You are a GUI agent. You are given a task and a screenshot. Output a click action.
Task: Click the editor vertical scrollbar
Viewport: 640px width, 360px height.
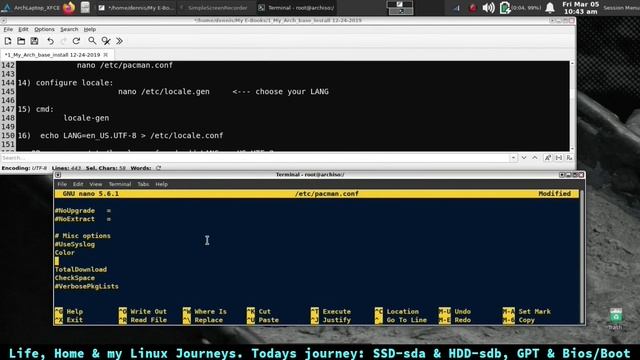tap(572, 106)
